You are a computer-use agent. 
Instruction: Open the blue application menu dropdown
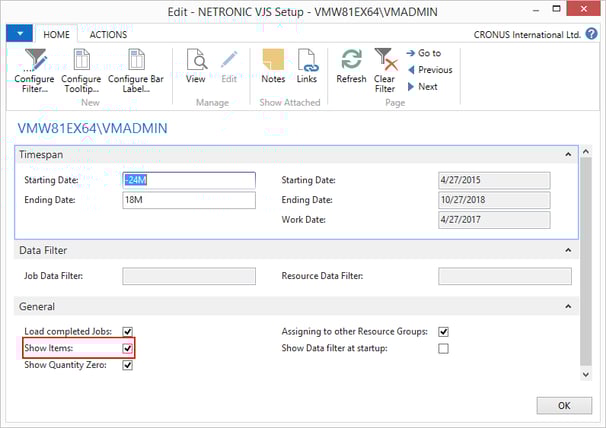point(20,34)
